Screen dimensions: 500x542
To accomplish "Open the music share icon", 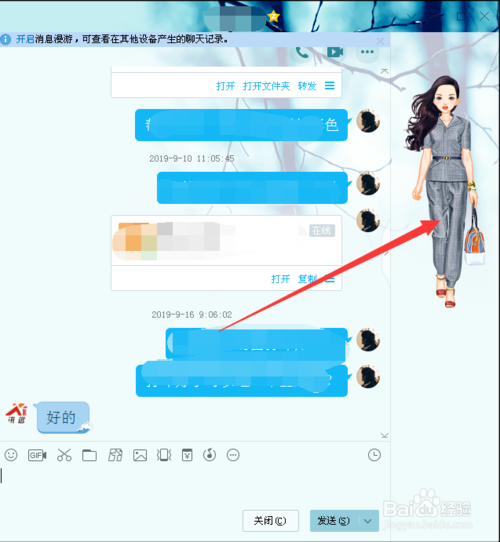I will 210,455.
